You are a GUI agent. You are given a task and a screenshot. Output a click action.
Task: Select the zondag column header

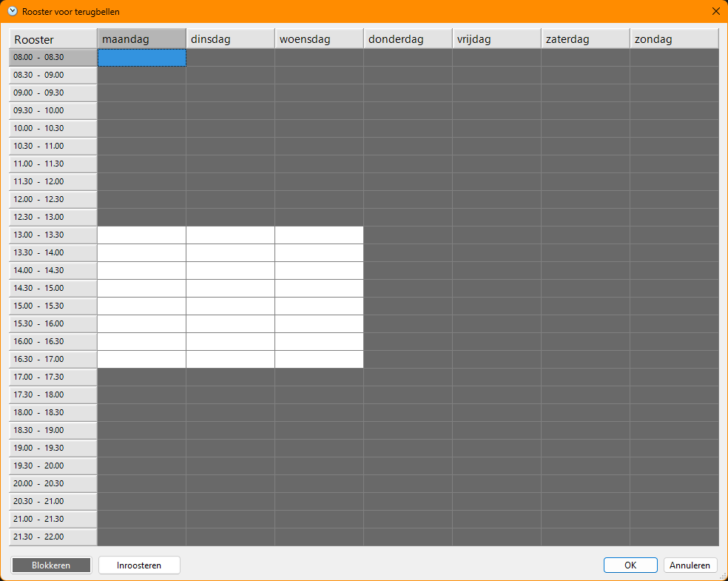click(x=674, y=39)
